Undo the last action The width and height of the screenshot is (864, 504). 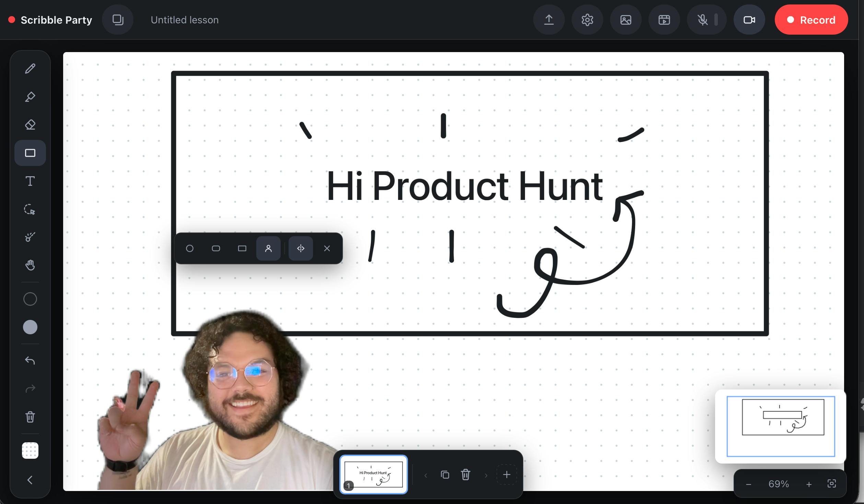click(30, 361)
